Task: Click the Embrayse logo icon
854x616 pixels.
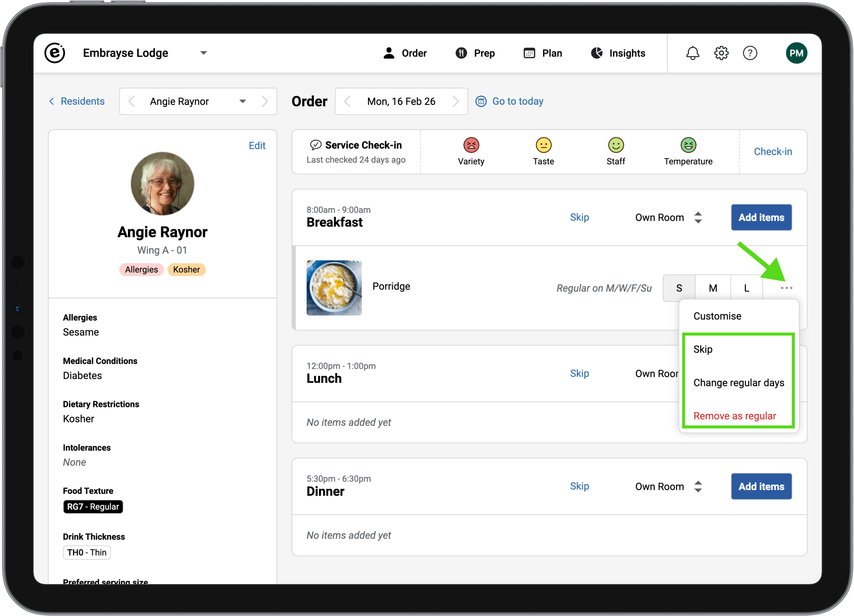Action: pos(55,53)
